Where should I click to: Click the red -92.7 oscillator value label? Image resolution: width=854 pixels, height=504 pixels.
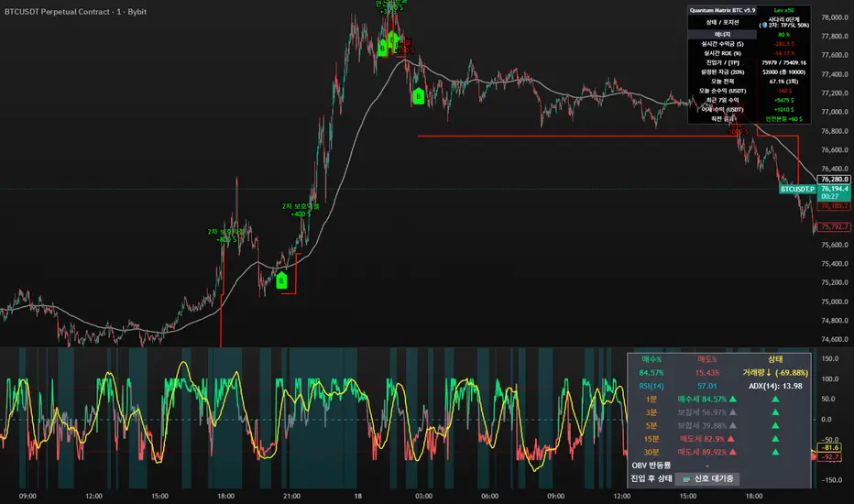tap(831, 457)
